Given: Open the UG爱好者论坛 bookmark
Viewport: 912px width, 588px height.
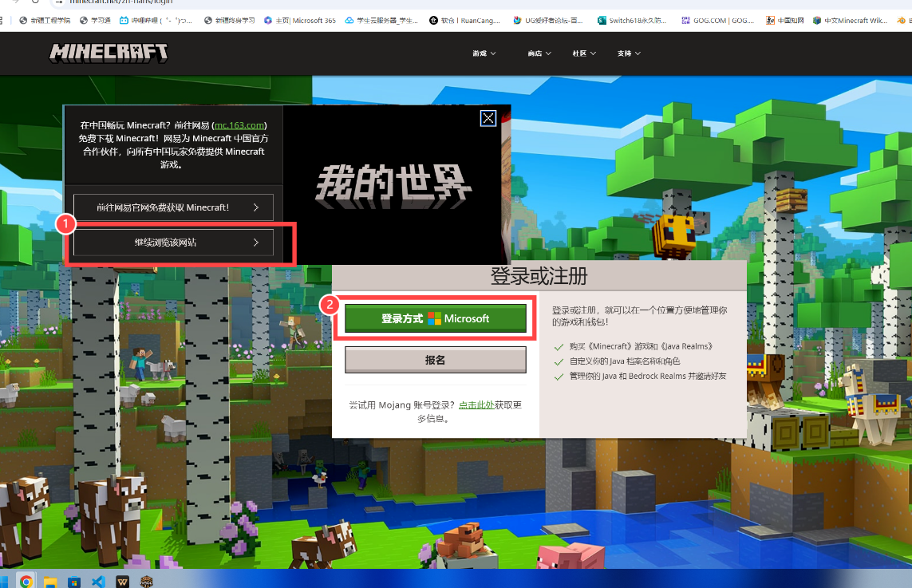Looking at the screenshot, I should click(x=548, y=21).
